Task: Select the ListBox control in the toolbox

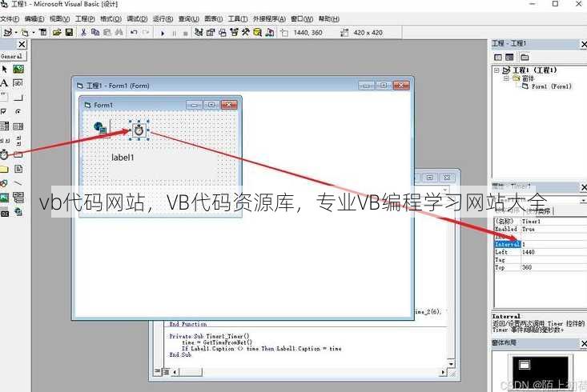Action: [18, 126]
